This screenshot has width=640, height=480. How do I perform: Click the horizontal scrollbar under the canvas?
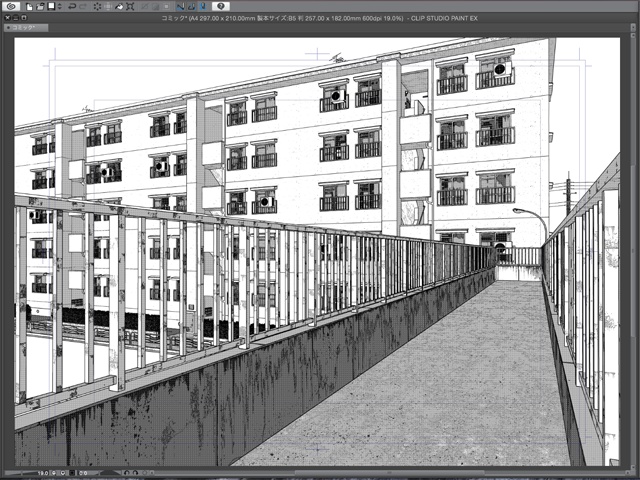(388, 473)
